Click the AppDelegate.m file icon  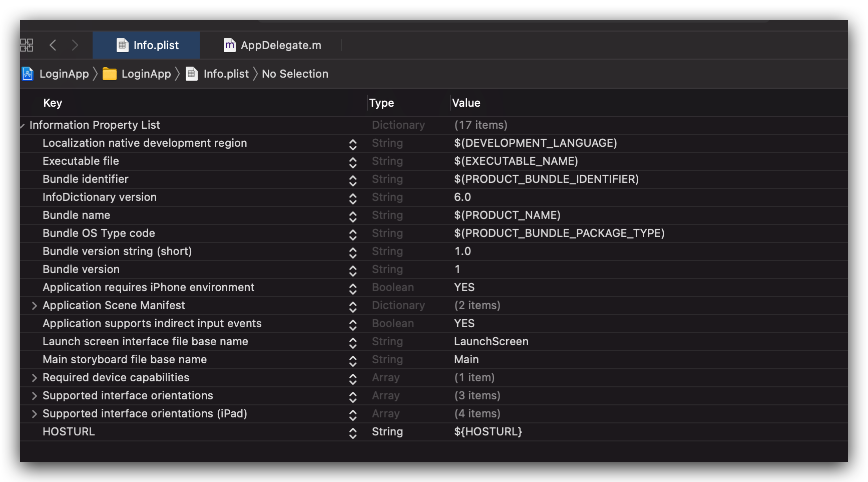coord(229,45)
